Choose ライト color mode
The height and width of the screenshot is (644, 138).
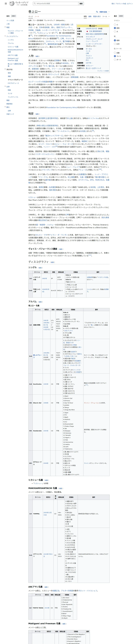115,56
